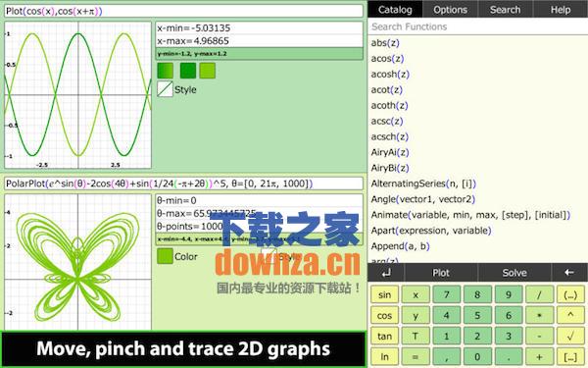Viewport: 588px width, 368px height.
Task: Edit the x-max value field
Action: 259,41
